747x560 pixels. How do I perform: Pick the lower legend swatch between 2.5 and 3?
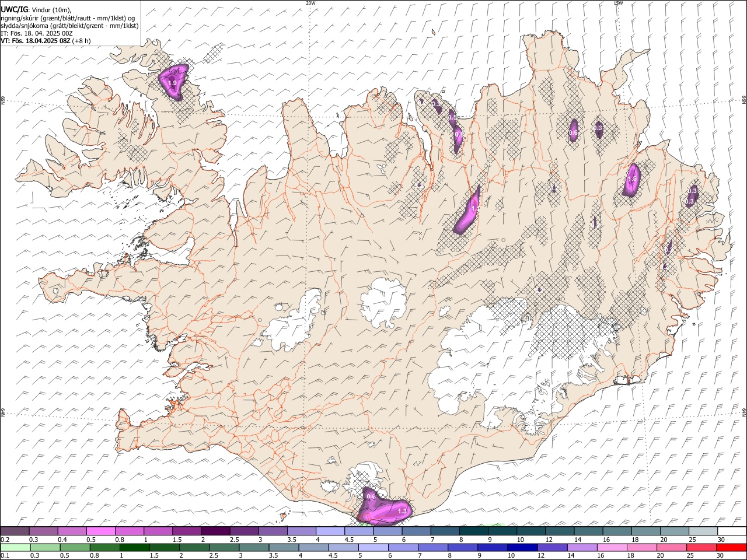click(x=224, y=548)
